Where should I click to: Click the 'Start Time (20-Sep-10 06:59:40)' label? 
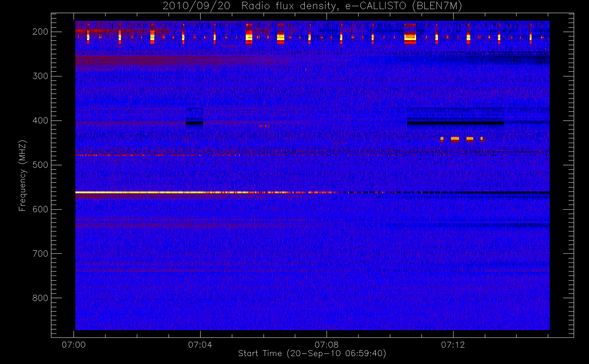312,353
